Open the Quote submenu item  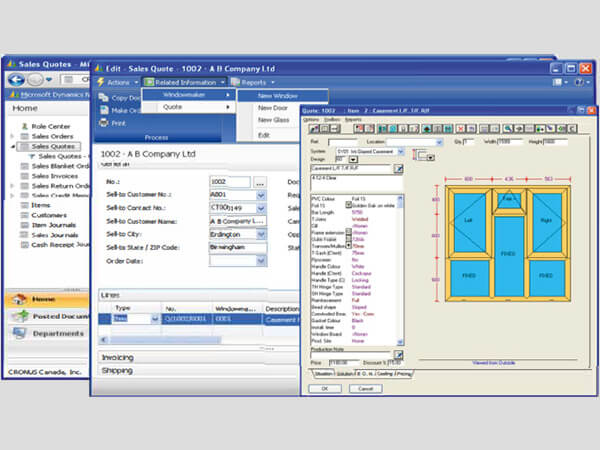(x=185, y=107)
